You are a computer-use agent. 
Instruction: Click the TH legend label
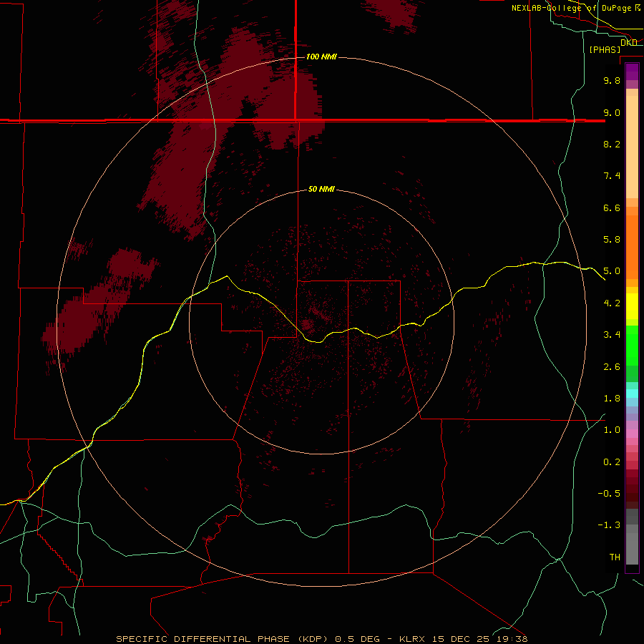click(615, 557)
